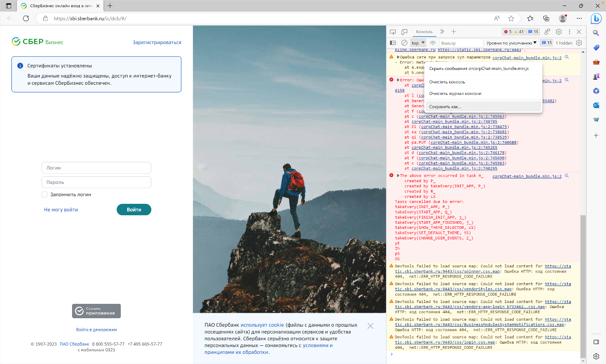Open the 'использует cookie' link

tap(262, 325)
